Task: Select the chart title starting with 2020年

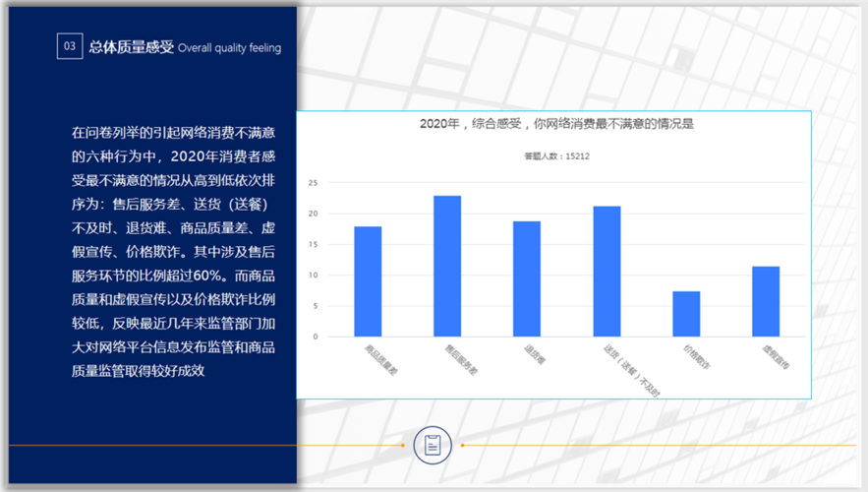Action: [556, 124]
